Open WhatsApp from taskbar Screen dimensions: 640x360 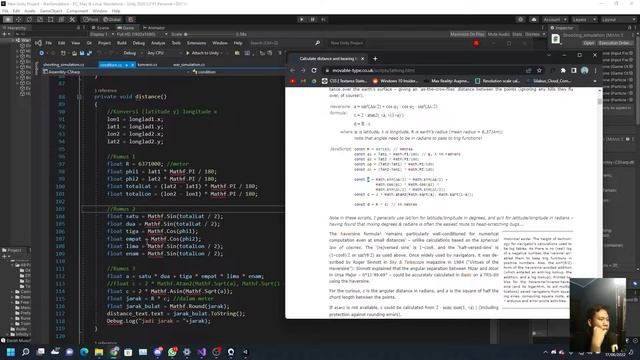172,352
